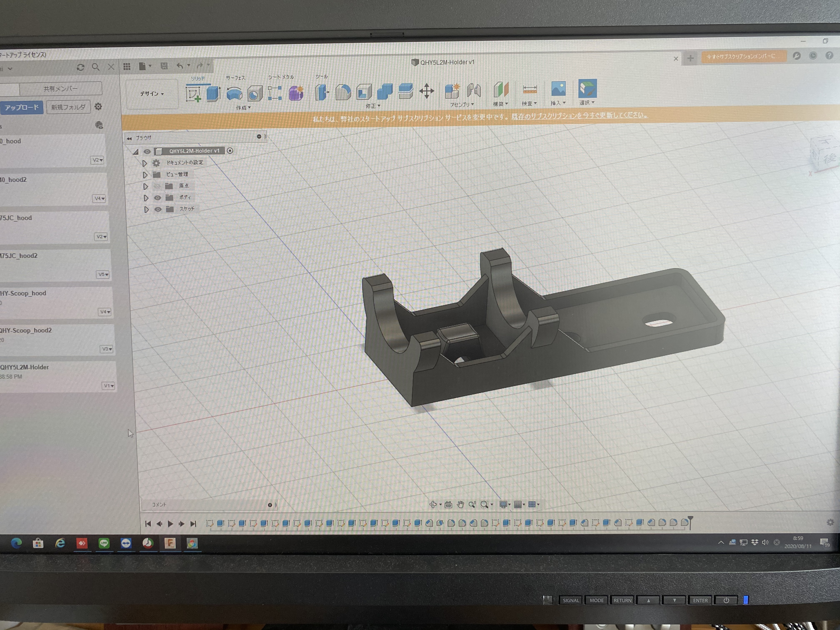Select the Create Sketch tool icon
Viewport: 840px width, 630px height.
tap(193, 94)
